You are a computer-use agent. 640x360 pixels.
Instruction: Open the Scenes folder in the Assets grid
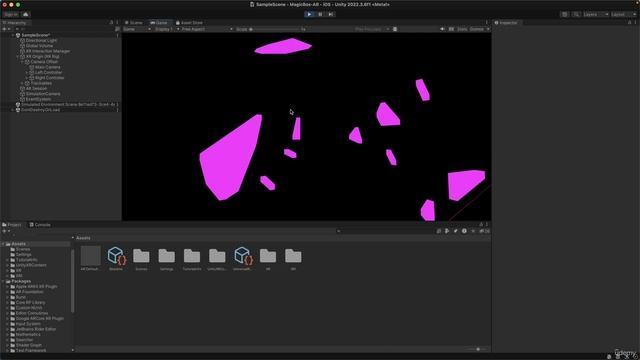tap(141, 259)
